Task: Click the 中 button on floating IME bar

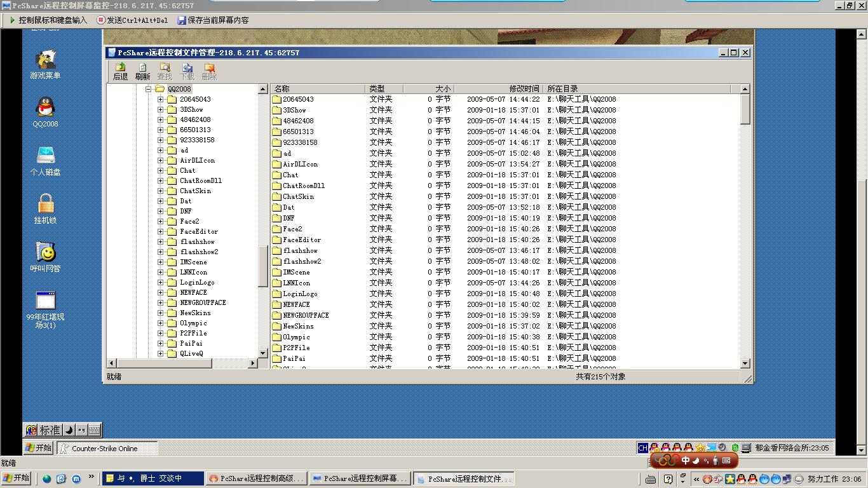Action: pyautogui.click(x=686, y=460)
